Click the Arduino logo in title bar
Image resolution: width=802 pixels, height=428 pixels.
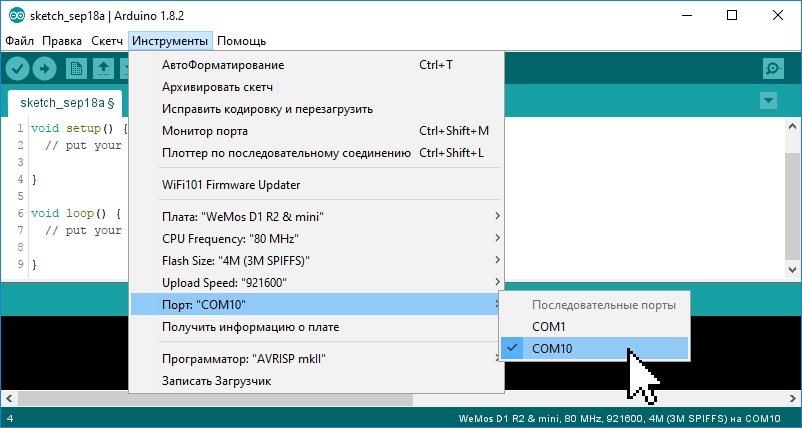point(17,15)
